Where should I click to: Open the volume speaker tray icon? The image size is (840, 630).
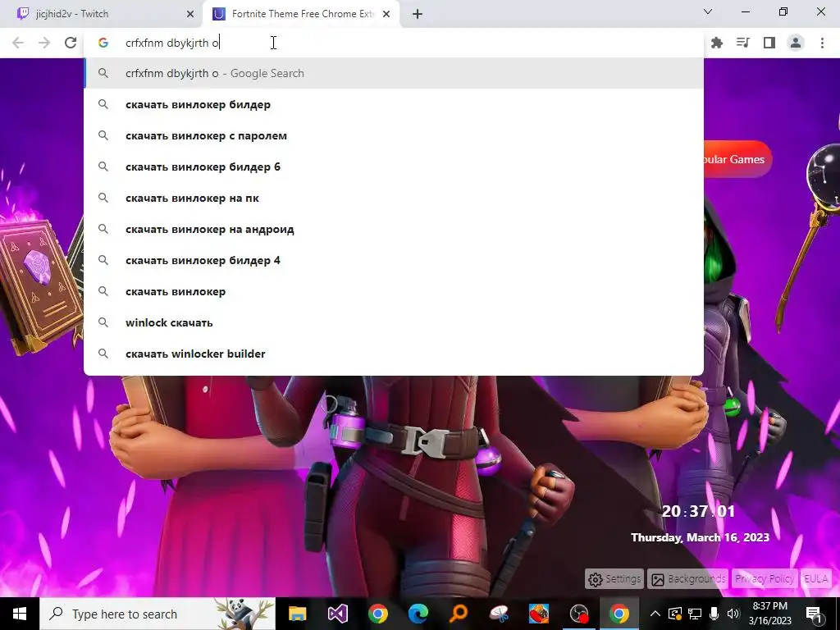point(733,614)
